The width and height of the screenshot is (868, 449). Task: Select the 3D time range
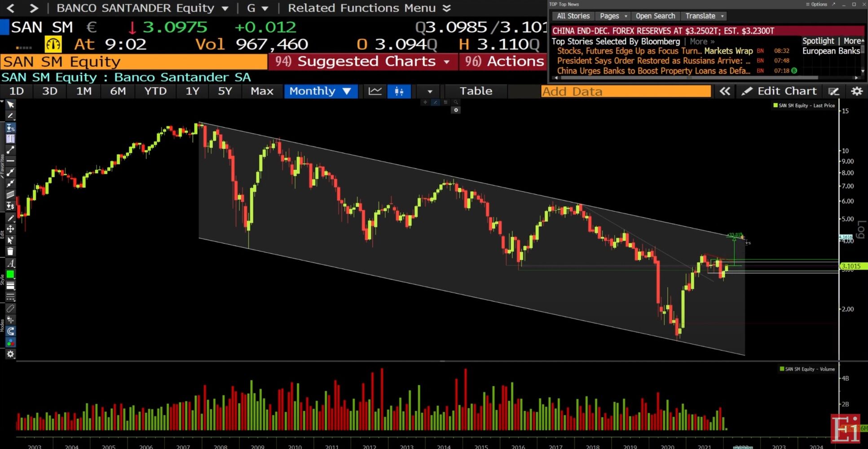coord(50,91)
